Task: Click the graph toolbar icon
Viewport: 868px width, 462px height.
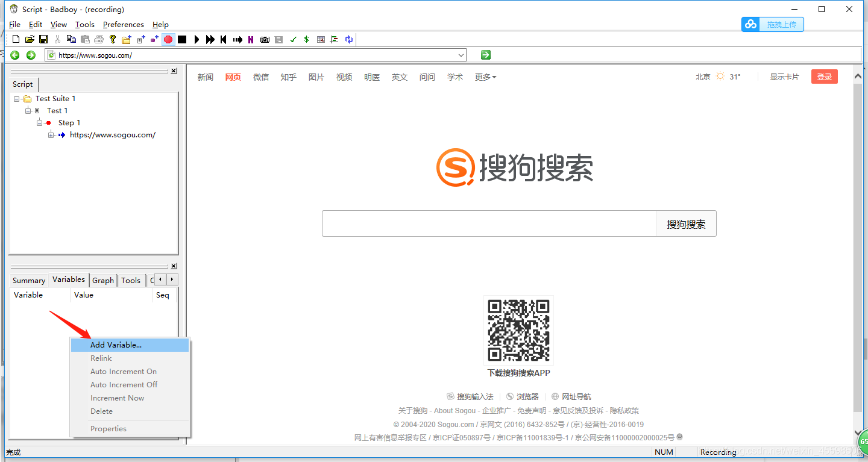Action: click(334, 39)
